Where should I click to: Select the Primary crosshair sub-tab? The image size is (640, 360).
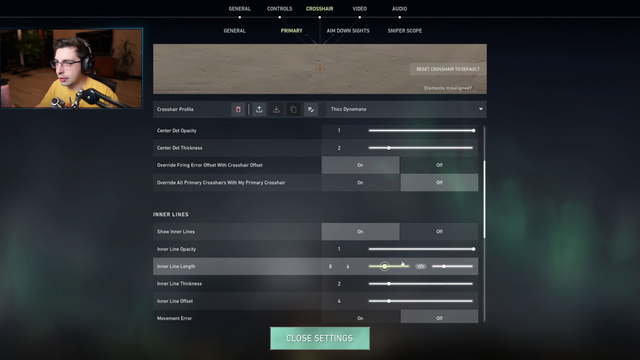291,31
